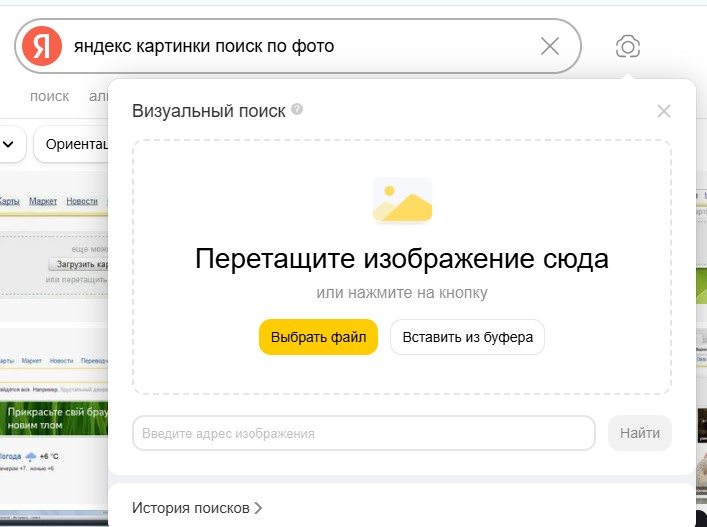Click the red Yandex logo icon

pyautogui.click(x=42, y=46)
